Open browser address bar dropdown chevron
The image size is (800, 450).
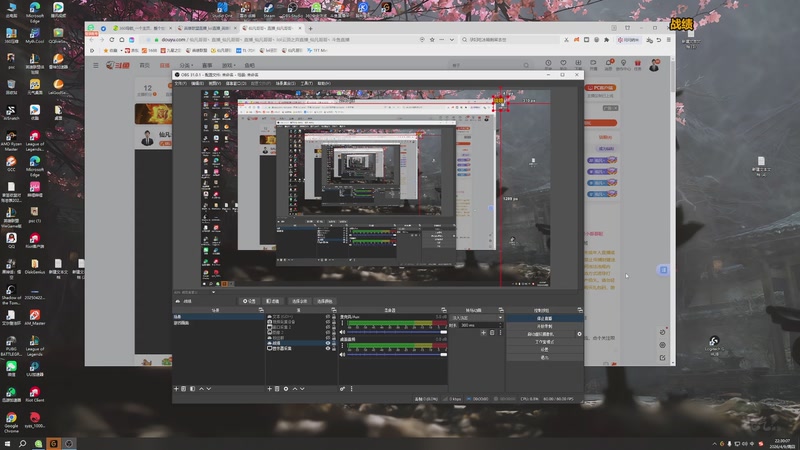[452, 39]
